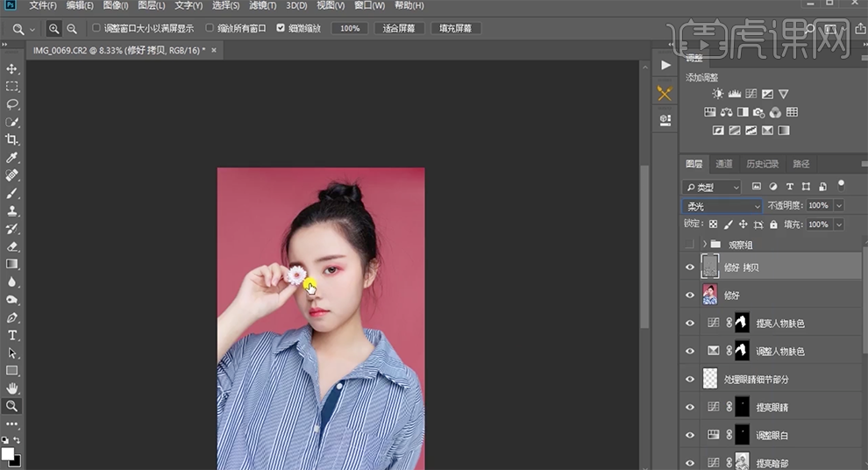Select the Horizontal Type tool
This screenshot has width=868, height=470.
(12, 335)
